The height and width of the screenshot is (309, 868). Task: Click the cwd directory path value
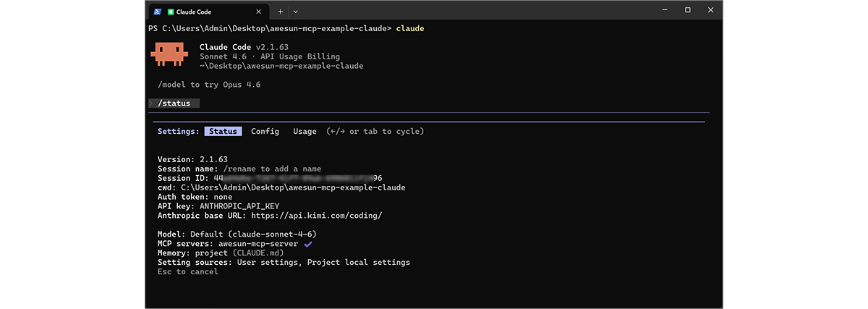[x=293, y=187]
